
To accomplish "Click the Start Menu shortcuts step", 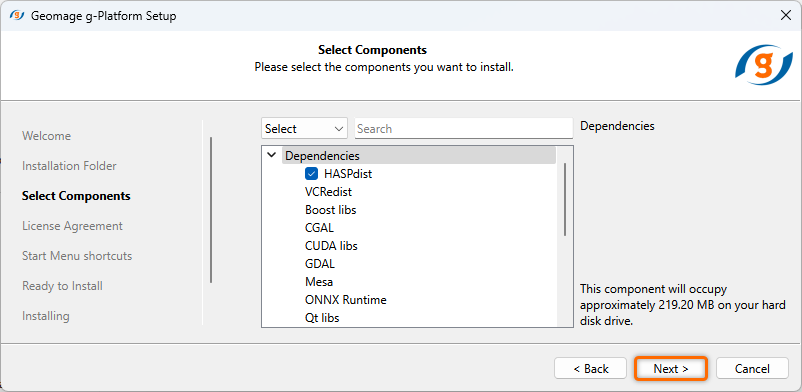I will coord(77,256).
